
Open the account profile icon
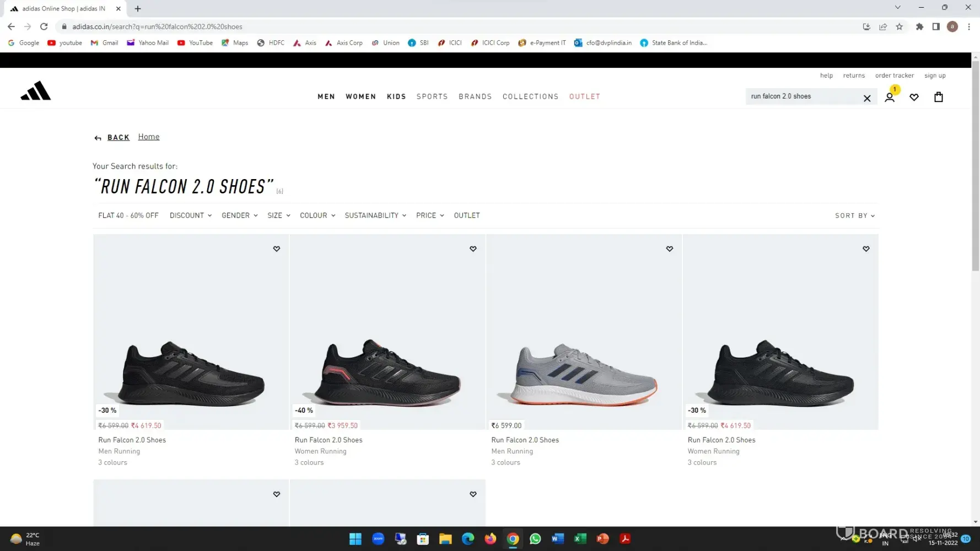(x=889, y=98)
